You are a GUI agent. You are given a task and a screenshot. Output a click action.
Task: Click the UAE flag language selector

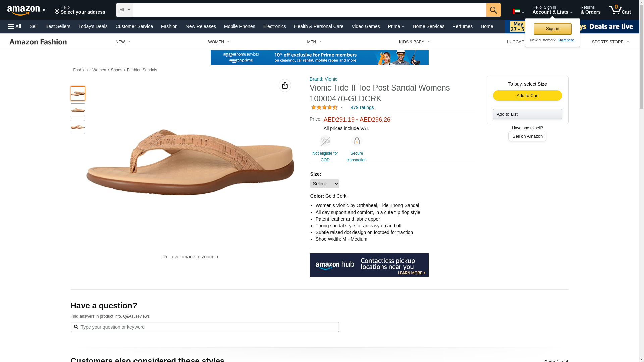pos(518,12)
